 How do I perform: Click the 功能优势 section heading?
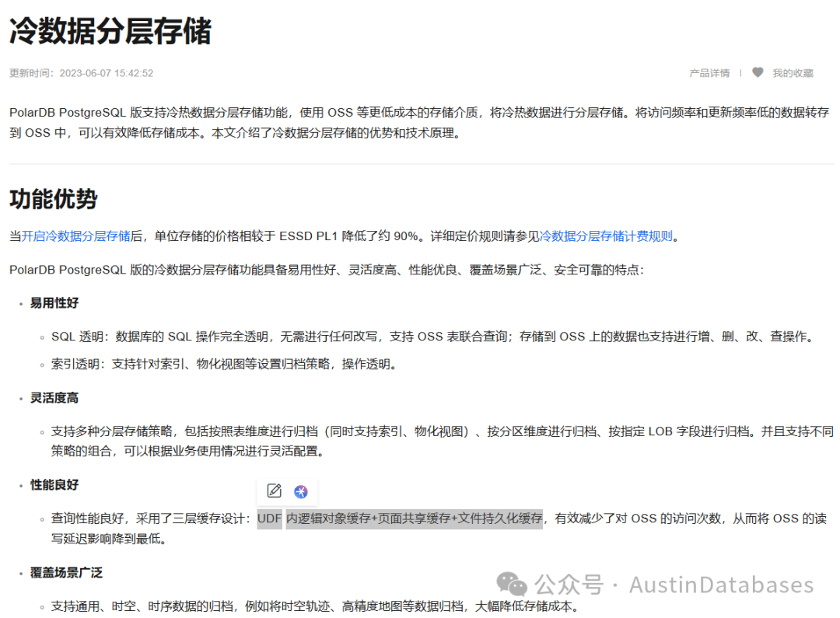pos(53,198)
